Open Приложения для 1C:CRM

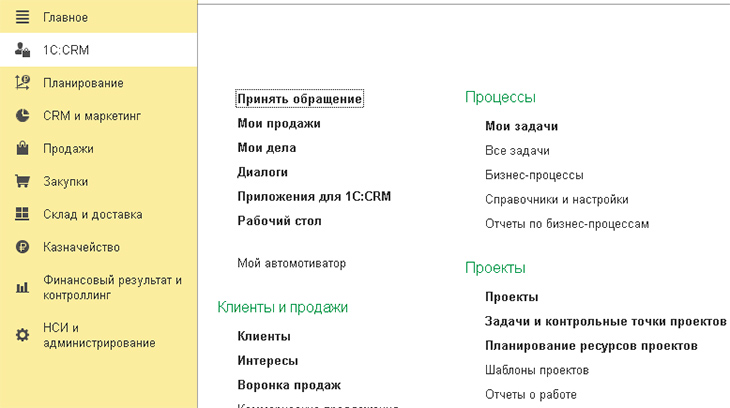[x=314, y=197]
